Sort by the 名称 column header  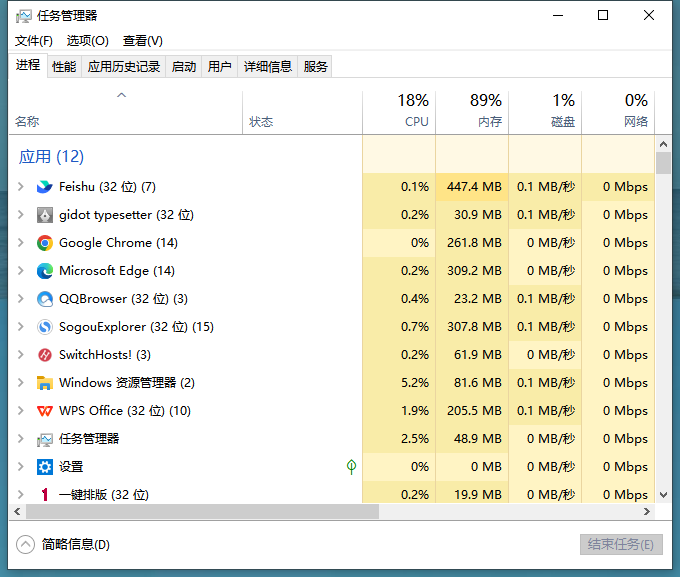tap(125, 112)
